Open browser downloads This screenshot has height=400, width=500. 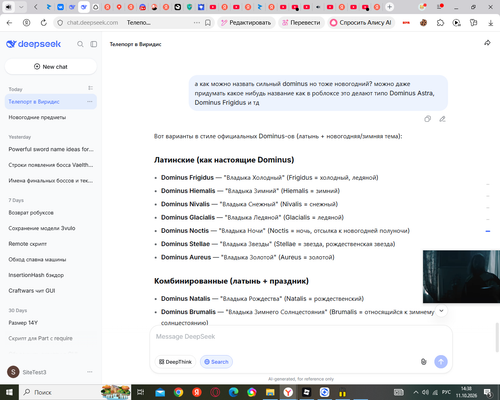(x=491, y=23)
